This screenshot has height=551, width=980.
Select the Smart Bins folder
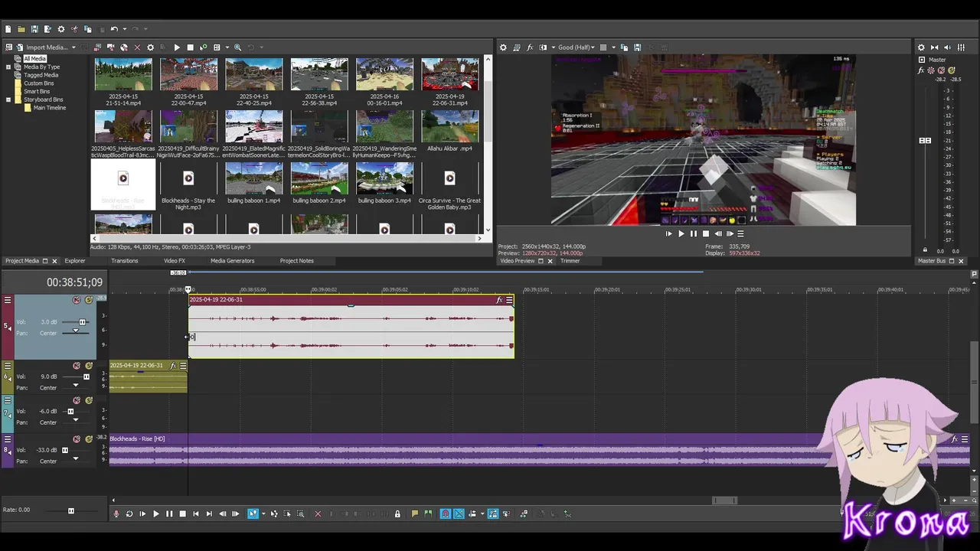coord(36,91)
